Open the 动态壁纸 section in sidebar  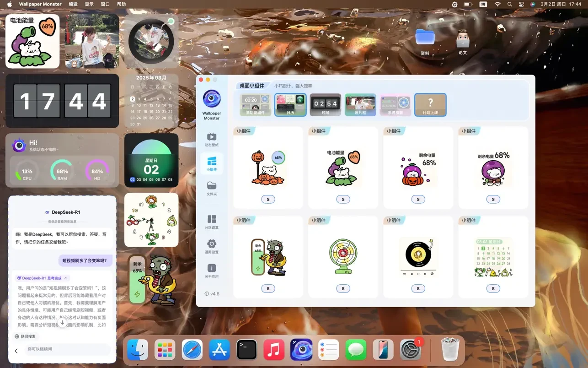[x=211, y=139]
